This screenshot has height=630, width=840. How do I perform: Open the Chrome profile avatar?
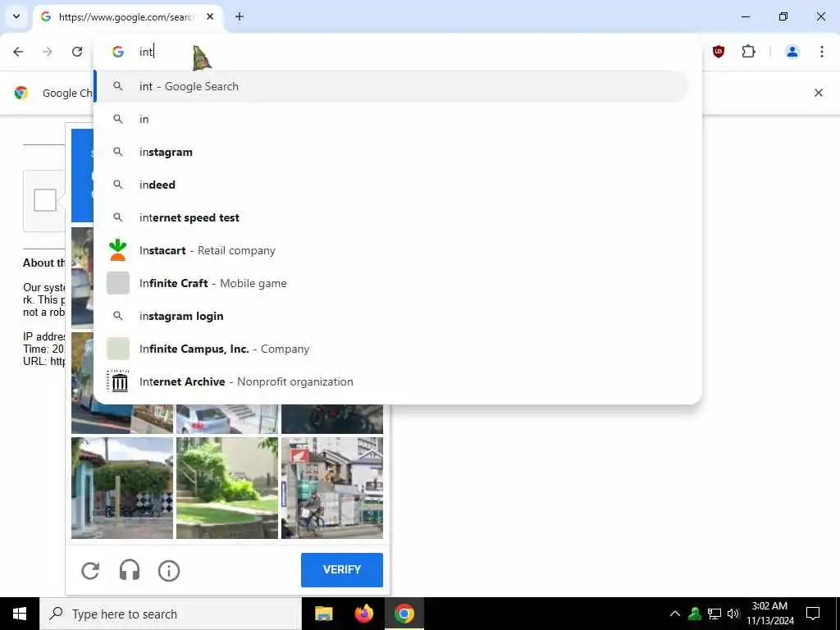(792, 52)
